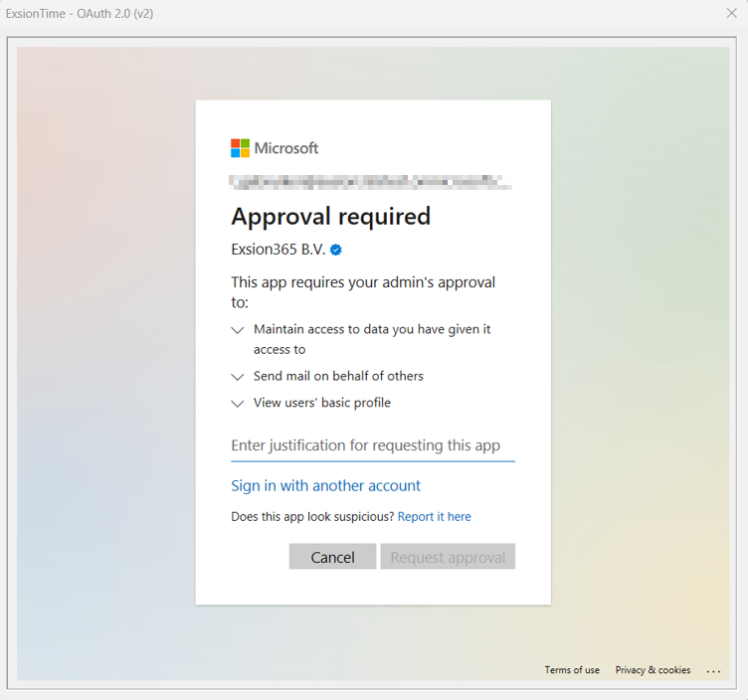The image size is (748, 700).
Task: Click the Exsion365 B.V. publisher name
Action: point(278,250)
